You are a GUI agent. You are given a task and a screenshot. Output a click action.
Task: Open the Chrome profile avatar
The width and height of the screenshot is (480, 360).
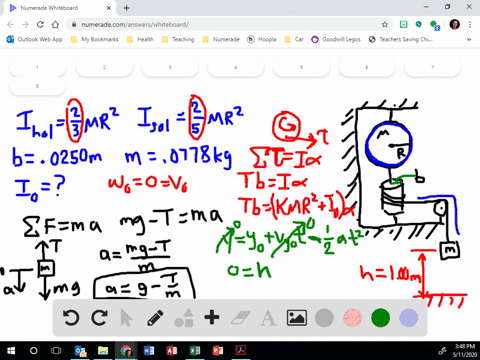click(455, 24)
